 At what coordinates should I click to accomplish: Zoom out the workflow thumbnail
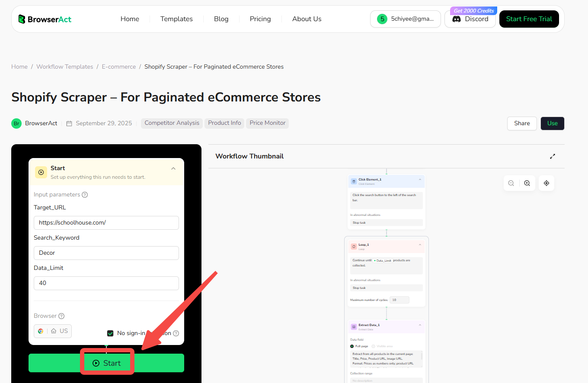click(511, 183)
